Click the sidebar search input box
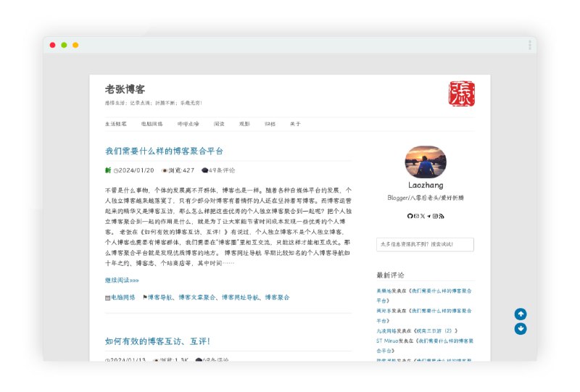 click(425, 245)
